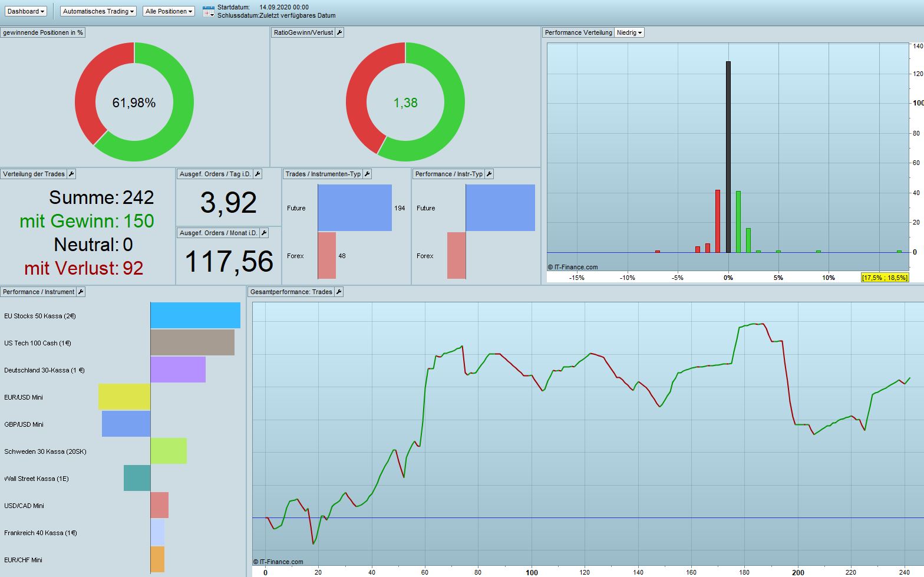Click the yellow EUR/USD Mini performance bar

[x=124, y=397]
